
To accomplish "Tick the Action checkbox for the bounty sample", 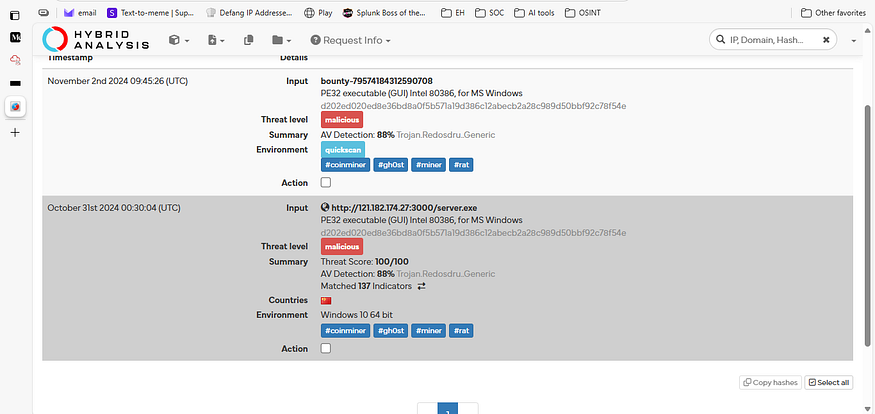I will 326,182.
